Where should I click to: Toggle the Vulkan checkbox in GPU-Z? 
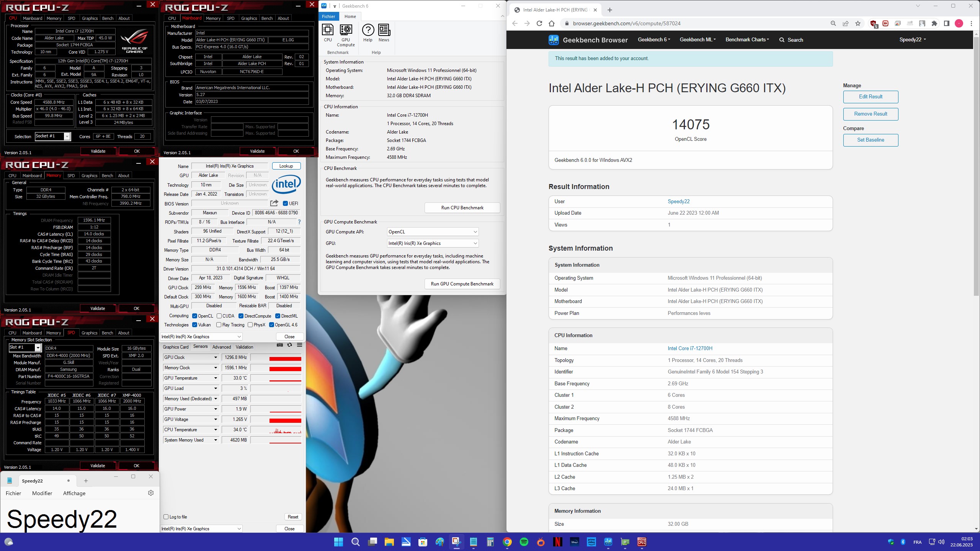(x=194, y=325)
